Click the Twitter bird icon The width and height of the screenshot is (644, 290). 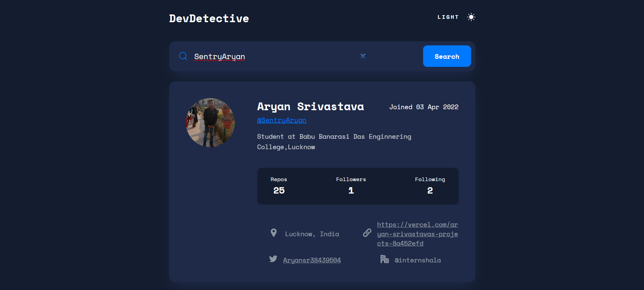[x=273, y=259]
